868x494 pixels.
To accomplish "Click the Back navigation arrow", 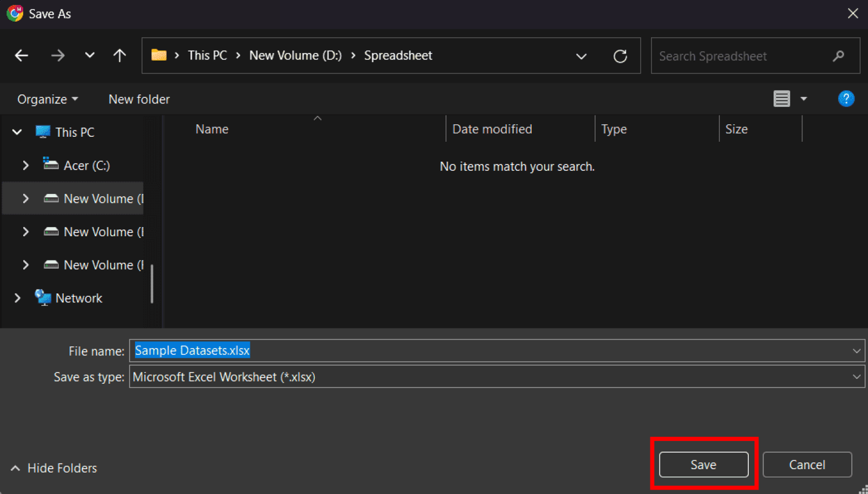I will pos(21,55).
